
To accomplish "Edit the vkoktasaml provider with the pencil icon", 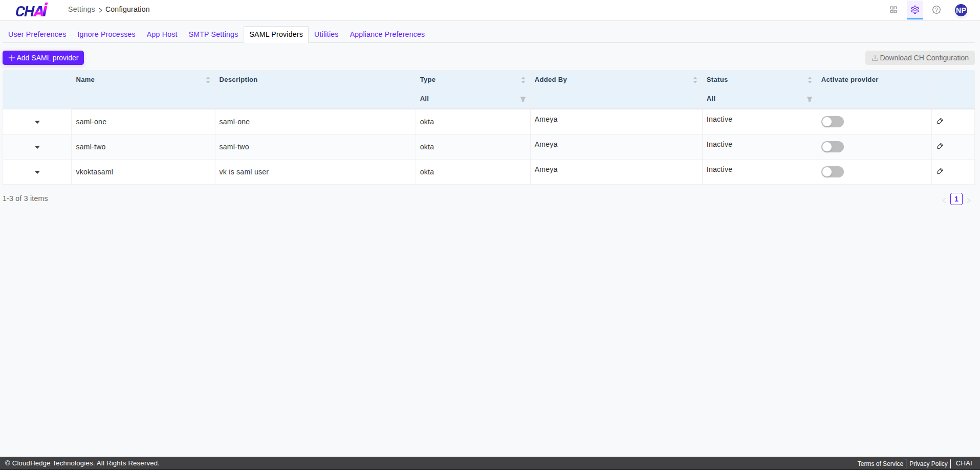I will (x=940, y=171).
